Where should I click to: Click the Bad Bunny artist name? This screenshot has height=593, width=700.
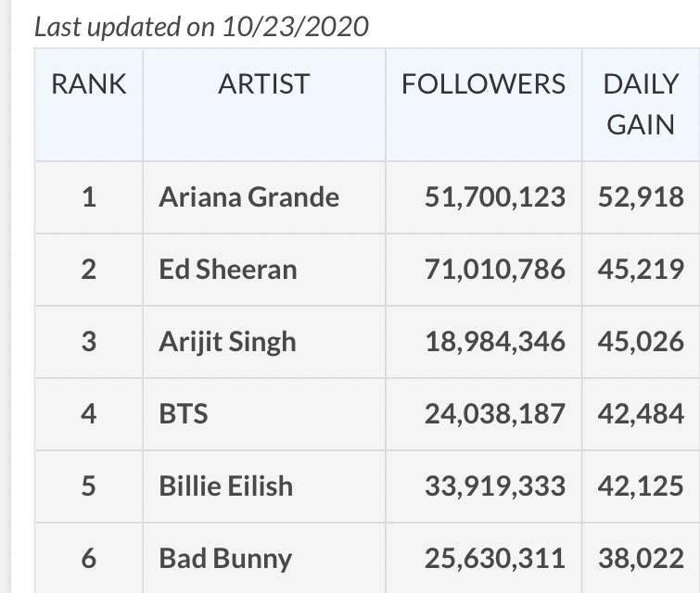pos(225,558)
